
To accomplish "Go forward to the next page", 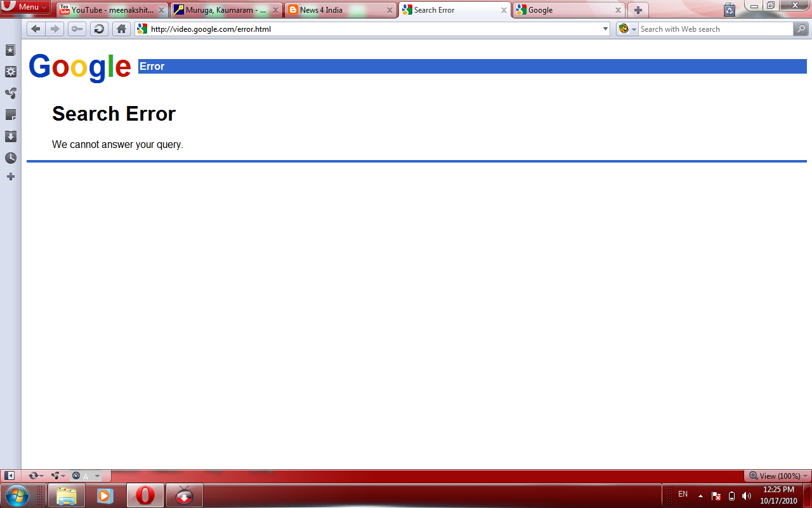I will pos(55,29).
